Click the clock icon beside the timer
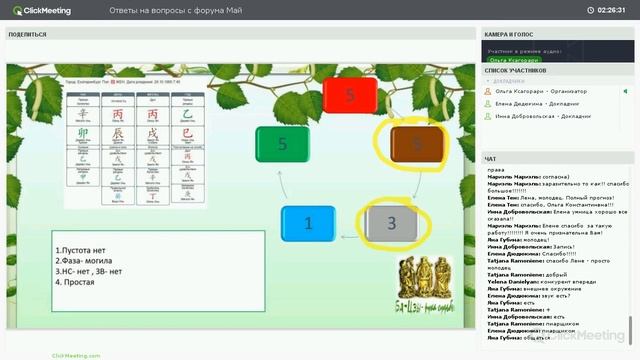Image resolution: width=640 pixels, height=360 pixels. pyautogui.click(x=590, y=10)
